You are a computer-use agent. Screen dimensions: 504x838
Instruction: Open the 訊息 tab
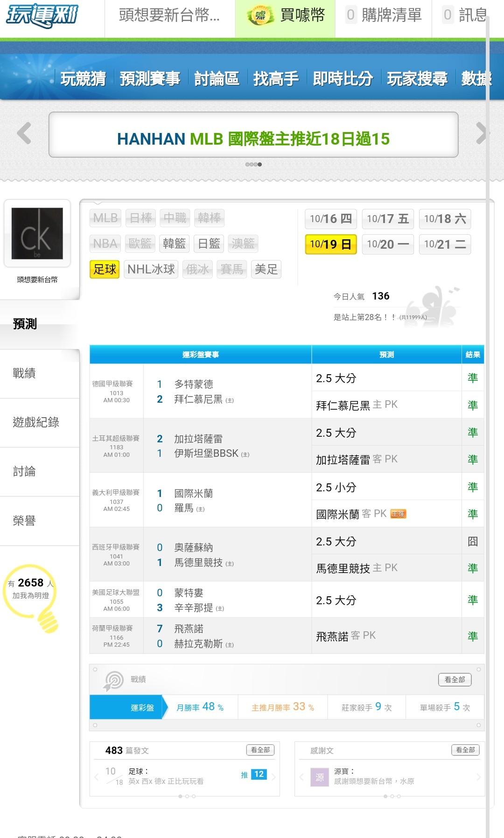tap(464, 16)
